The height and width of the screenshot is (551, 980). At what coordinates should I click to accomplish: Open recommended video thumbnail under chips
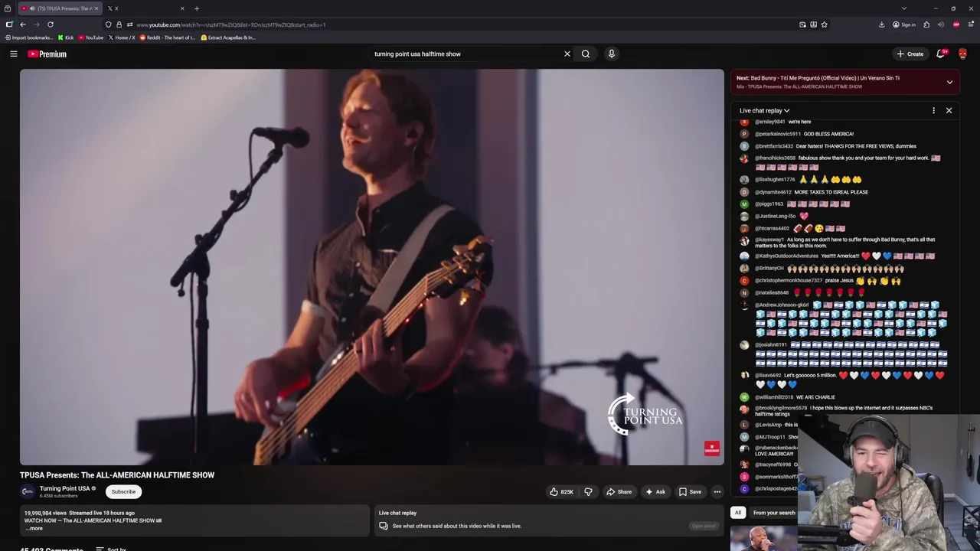click(763, 538)
